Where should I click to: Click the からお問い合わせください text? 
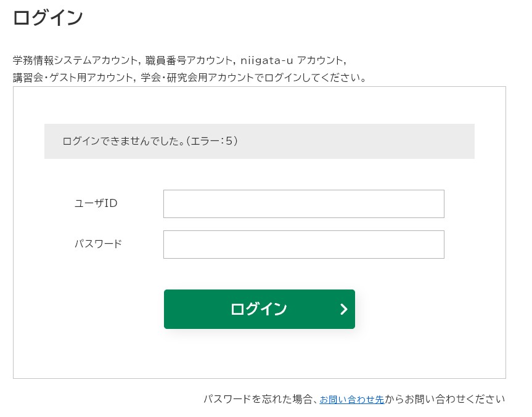point(444,399)
